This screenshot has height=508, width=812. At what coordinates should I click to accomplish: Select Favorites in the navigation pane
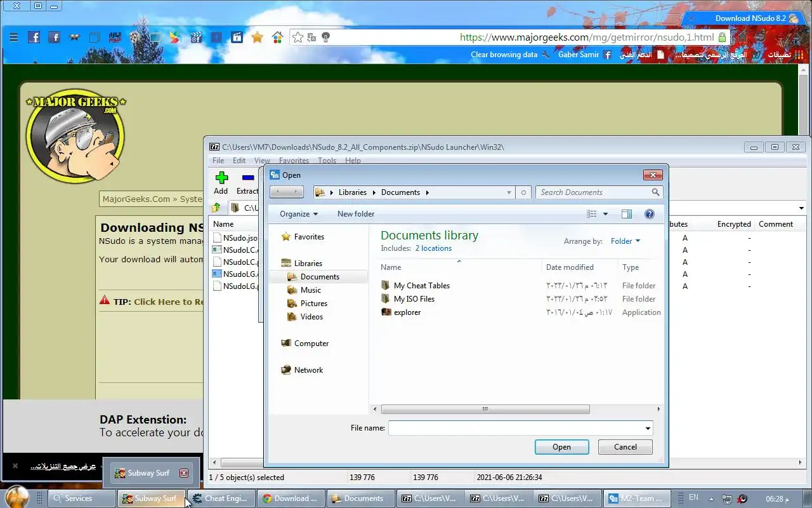coord(303,237)
